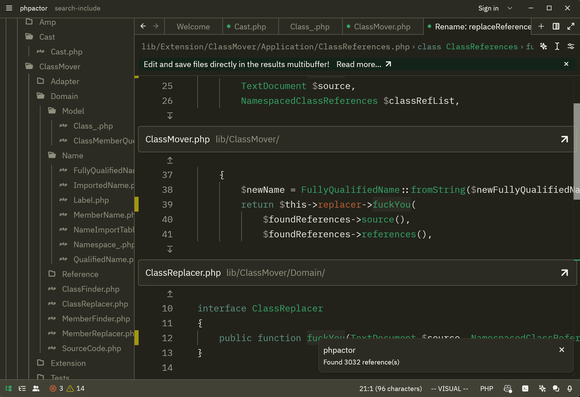
Task: Open ClassReplacer.php excerpt with the arrow icon
Action: pyautogui.click(x=564, y=273)
